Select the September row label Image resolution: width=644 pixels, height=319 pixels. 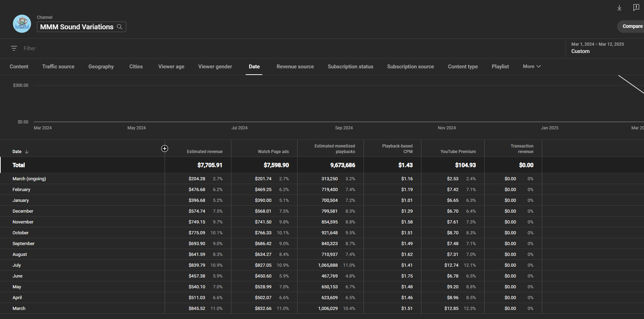23,244
